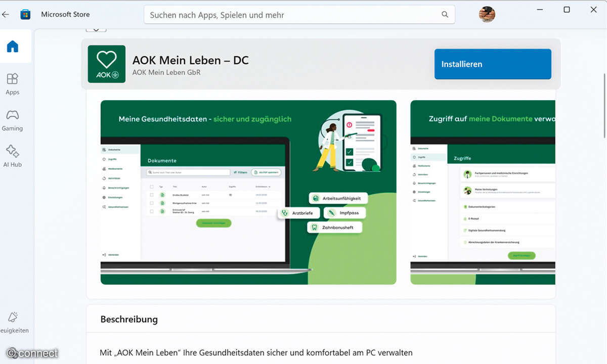This screenshot has width=607, height=364.
Task: Open the Gesundheitsdaten screenshot thumbnail
Action: pos(248,192)
